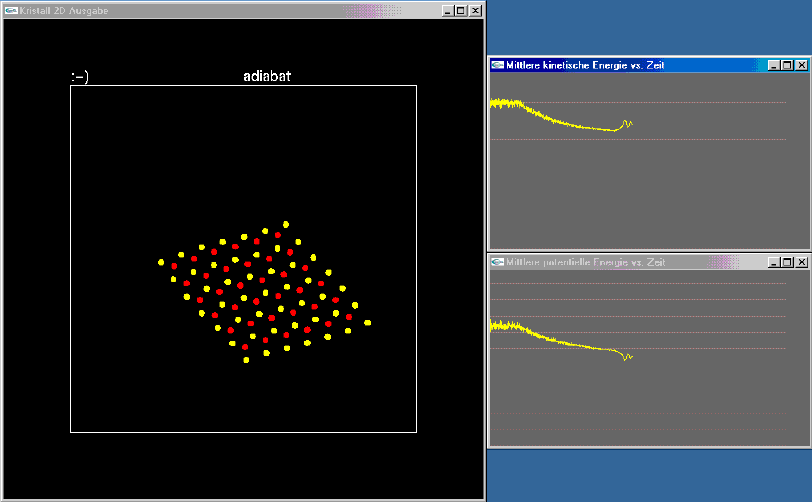Close the Mittlere potentielle Energie window
The height and width of the screenshot is (502, 812).
pos(801,263)
